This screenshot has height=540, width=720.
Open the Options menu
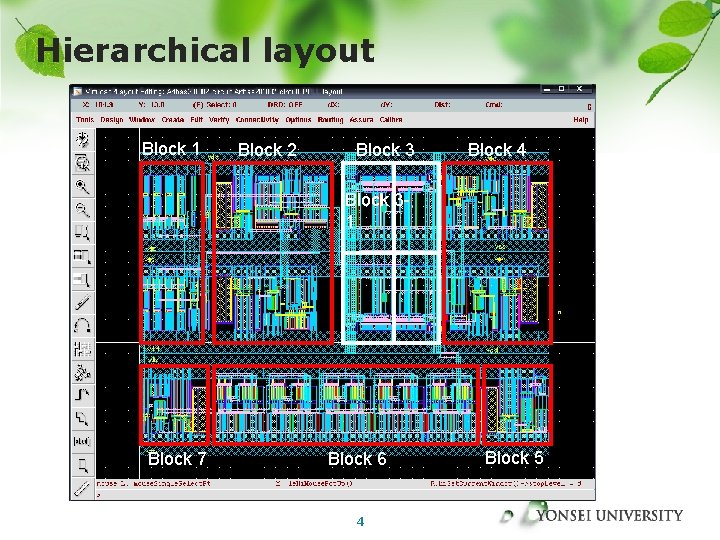298,120
